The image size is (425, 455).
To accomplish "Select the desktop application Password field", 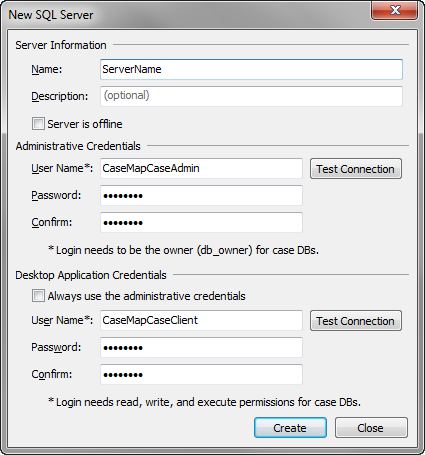I will 201,347.
